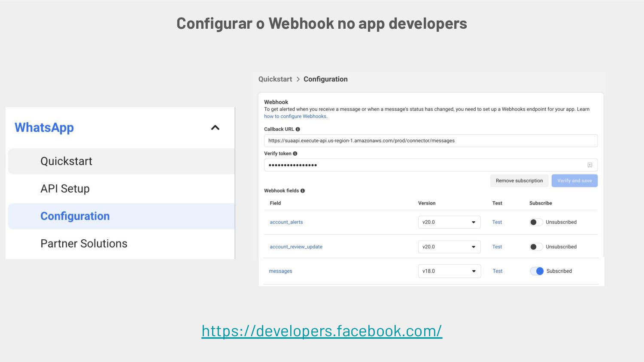Click the Webhook fields info icon
Image resolution: width=644 pixels, height=362 pixels.
pos(303,191)
